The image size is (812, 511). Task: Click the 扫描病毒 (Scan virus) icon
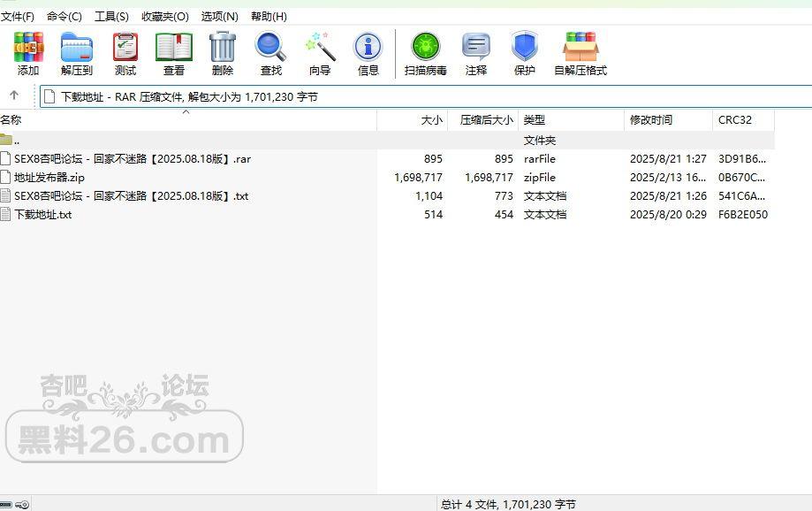point(426,47)
